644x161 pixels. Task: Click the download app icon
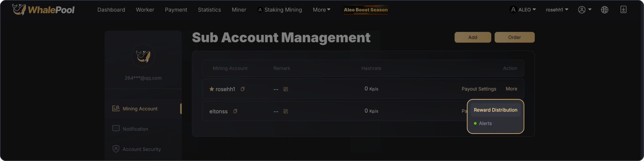(x=623, y=10)
